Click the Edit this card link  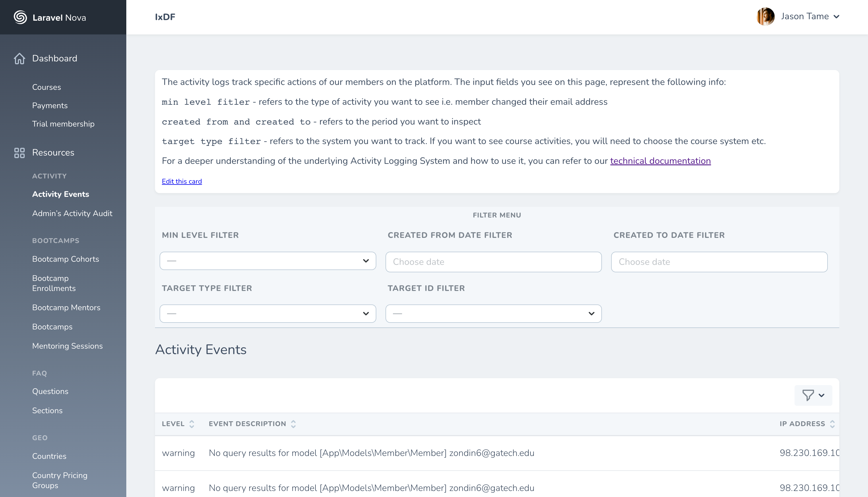pyautogui.click(x=182, y=181)
